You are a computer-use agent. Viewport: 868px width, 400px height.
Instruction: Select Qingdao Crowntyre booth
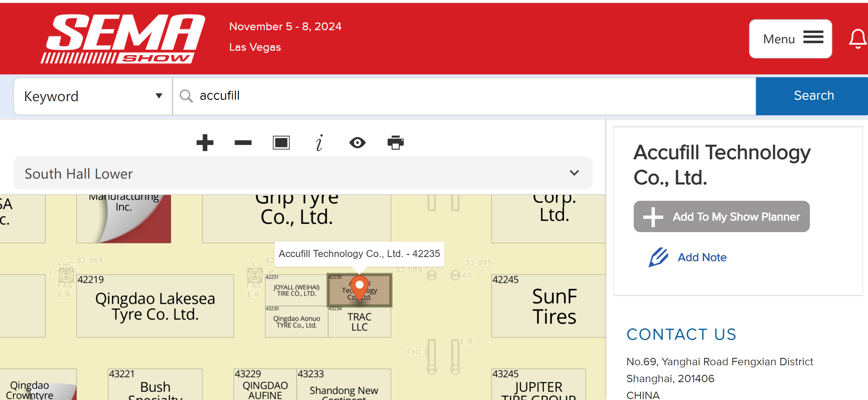click(x=38, y=385)
